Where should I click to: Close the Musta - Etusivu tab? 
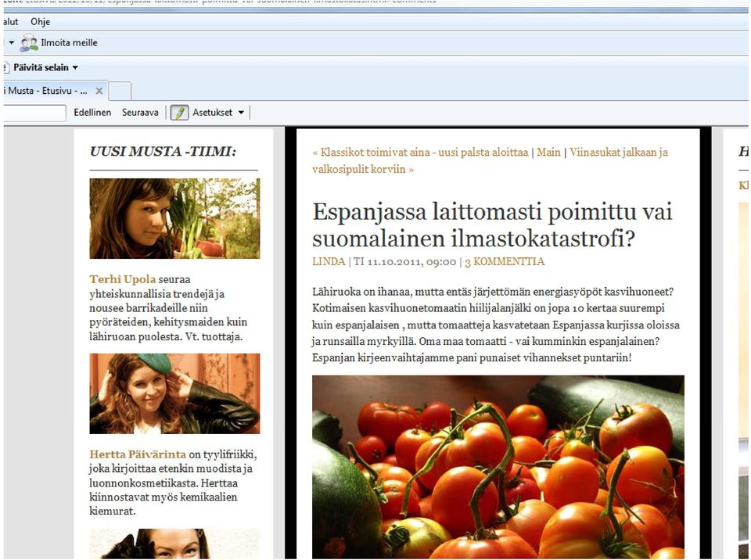click(99, 91)
